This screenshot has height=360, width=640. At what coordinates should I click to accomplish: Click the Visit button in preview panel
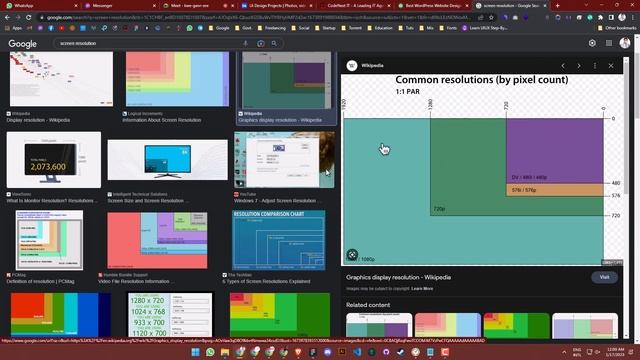(x=604, y=277)
